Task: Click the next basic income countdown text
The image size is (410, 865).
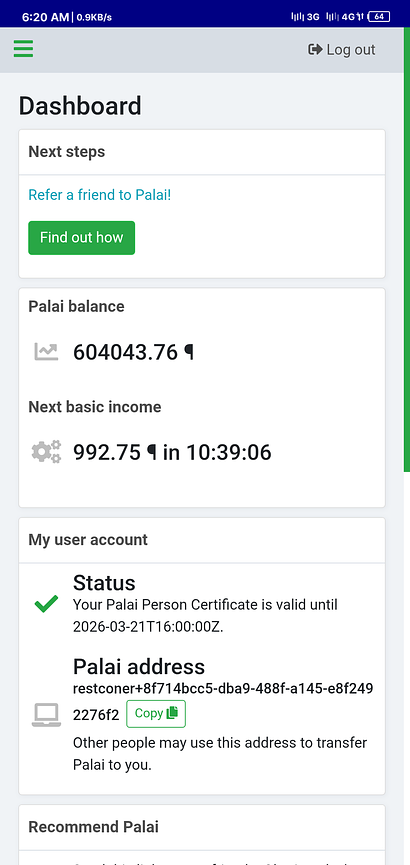Action: (x=172, y=452)
